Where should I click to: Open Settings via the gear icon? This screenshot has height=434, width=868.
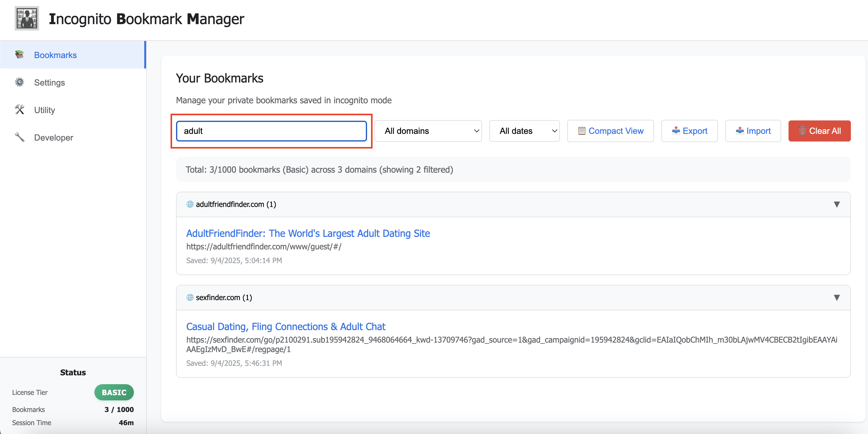click(19, 82)
